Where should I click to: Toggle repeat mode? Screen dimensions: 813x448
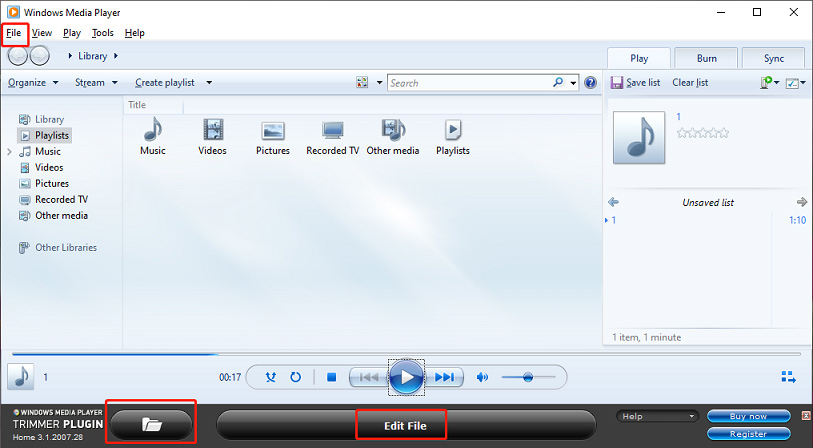pyautogui.click(x=296, y=377)
